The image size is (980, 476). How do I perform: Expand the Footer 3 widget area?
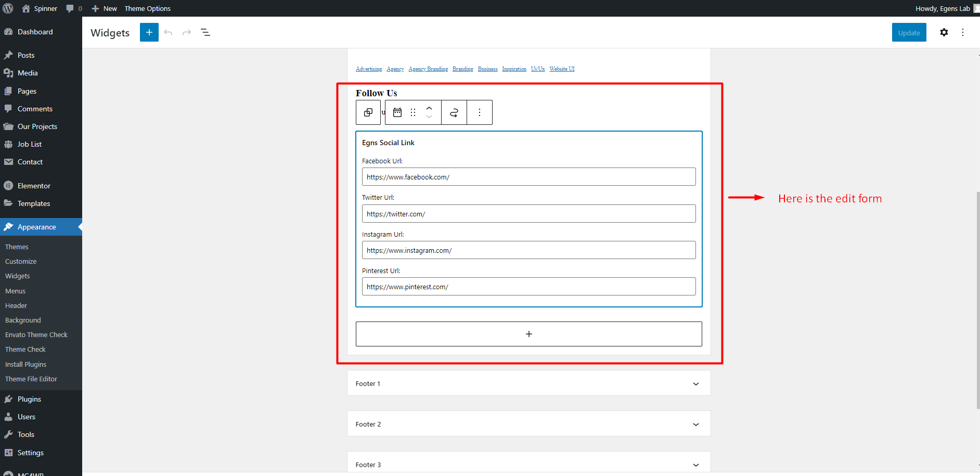[x=528, y=464]
